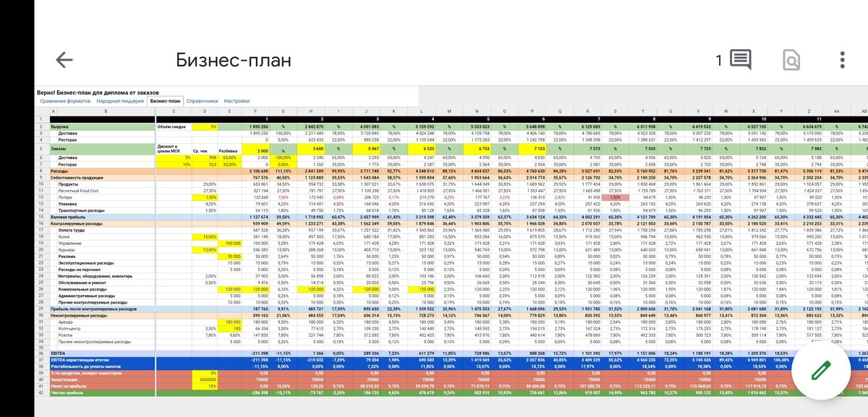
Task: Select the Амортизация row label
Action: pyautogui.click(x=65, y=378)
